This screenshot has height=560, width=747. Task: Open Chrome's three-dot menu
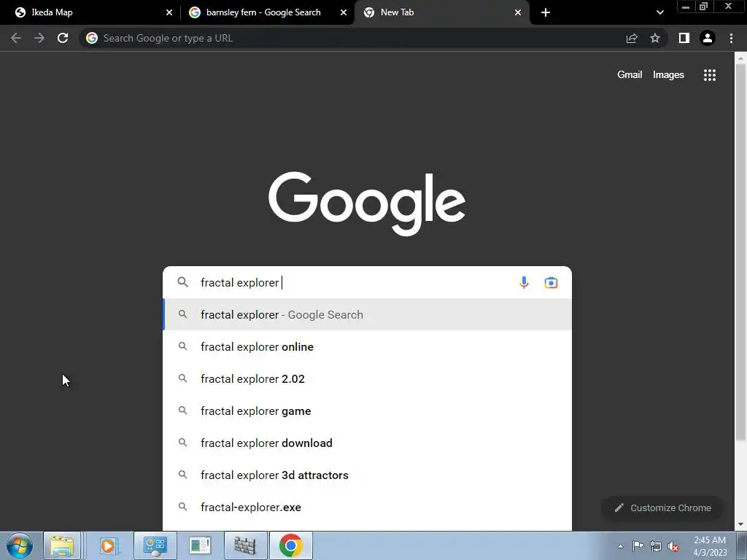coord(731,38)
